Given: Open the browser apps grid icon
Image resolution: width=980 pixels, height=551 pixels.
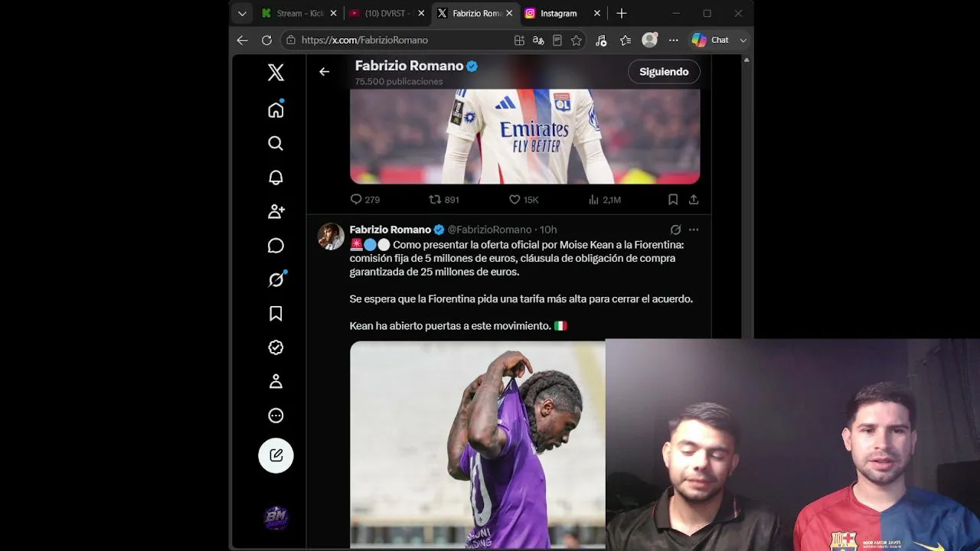Looking at the screenshot, I should (519, 40).
